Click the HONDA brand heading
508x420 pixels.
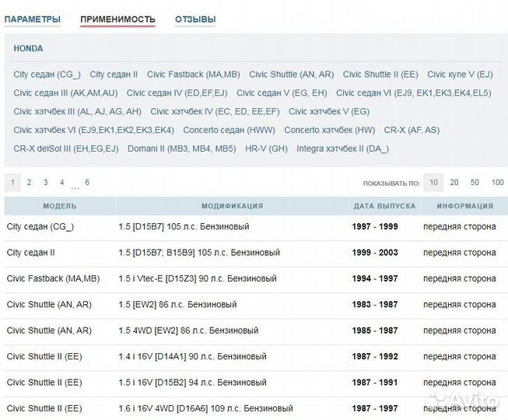pyautogui.click(x=29, y=48)
